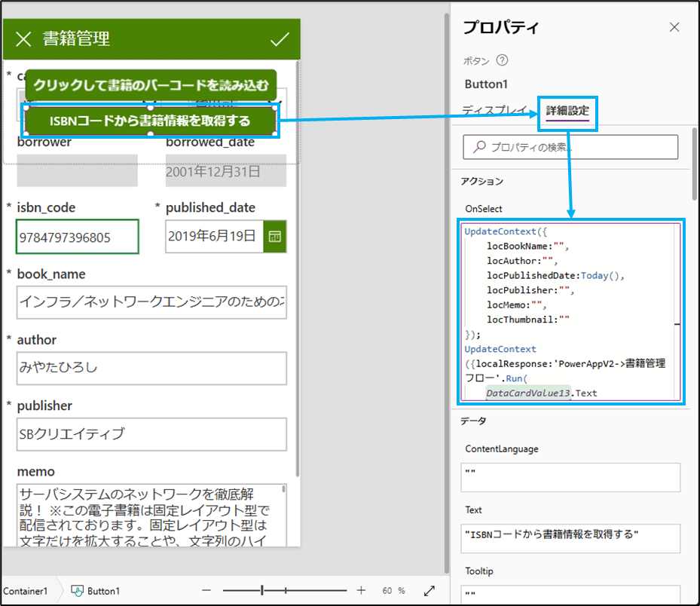Click the 書籍管理 header title
Screen dimensions: 700x606
[76, 39]
